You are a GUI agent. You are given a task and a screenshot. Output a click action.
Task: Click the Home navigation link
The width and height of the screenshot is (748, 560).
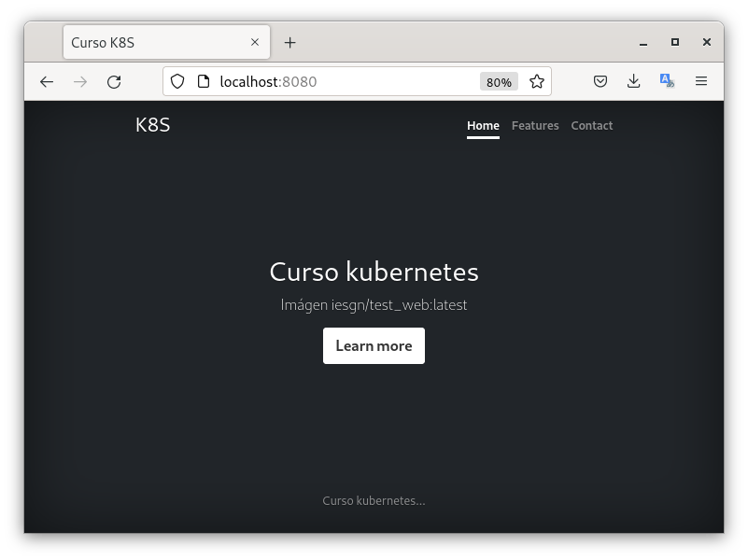483,126
